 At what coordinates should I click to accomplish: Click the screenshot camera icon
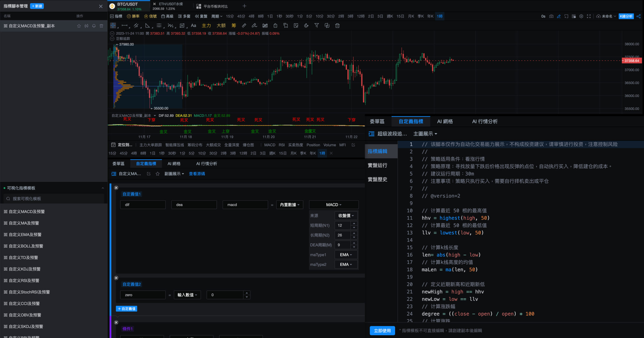coord(551,16)
